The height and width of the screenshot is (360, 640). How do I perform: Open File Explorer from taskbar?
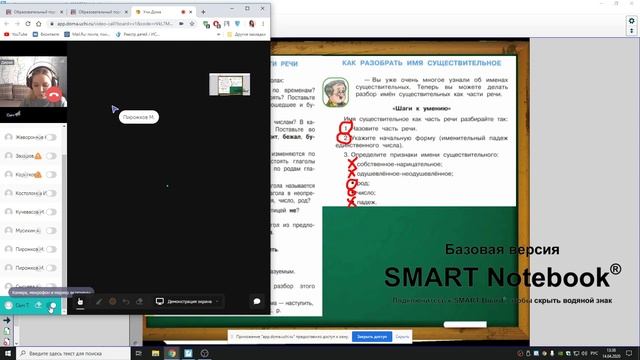click(156, 353)
